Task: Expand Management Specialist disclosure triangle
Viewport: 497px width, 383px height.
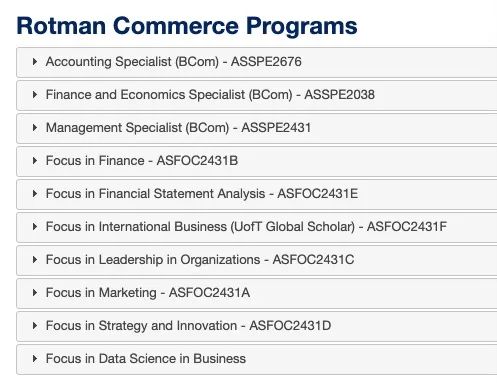Action: [35, 128]
